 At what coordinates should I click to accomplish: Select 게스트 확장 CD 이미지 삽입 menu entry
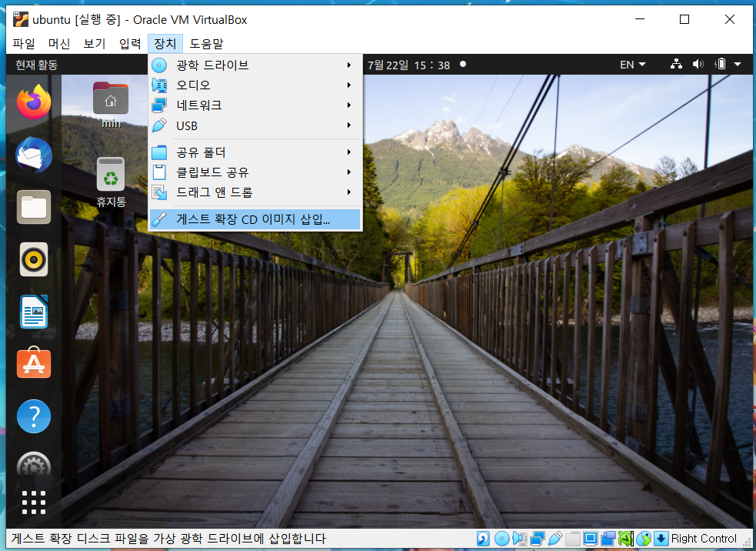255,219
